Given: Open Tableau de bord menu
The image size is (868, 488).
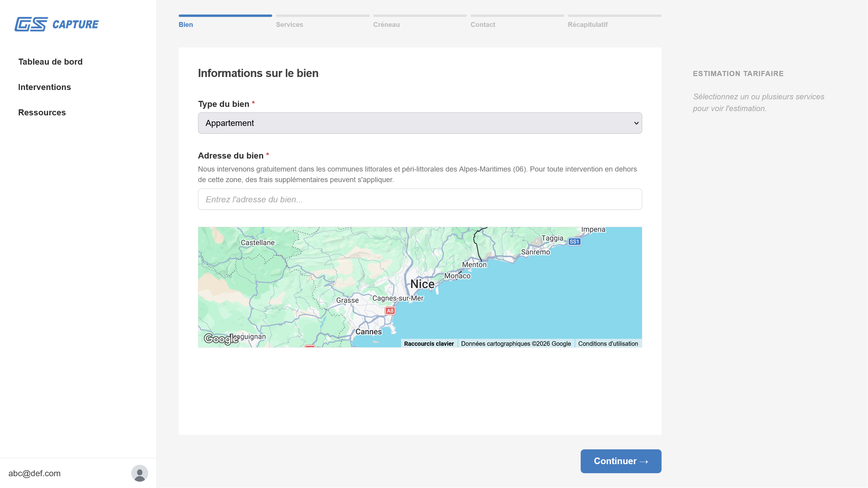Looking at the screenshot, I should tap(50, 62).
